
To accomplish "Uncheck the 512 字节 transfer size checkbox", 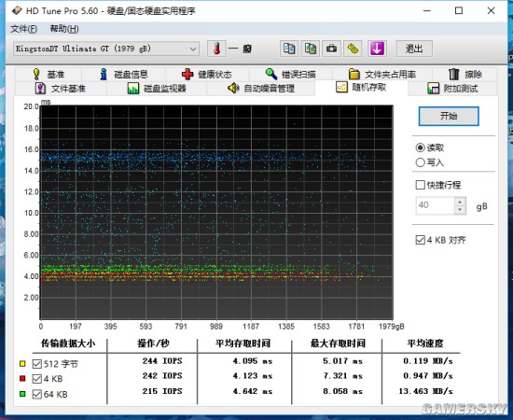I will tap(37, 364).
